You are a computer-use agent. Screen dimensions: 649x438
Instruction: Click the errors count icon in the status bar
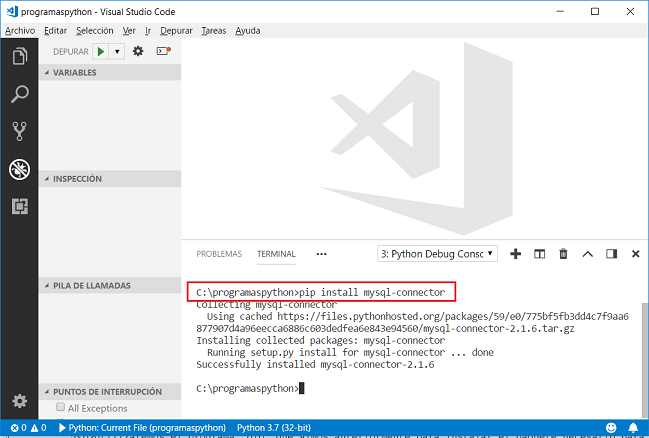point(18,428)
